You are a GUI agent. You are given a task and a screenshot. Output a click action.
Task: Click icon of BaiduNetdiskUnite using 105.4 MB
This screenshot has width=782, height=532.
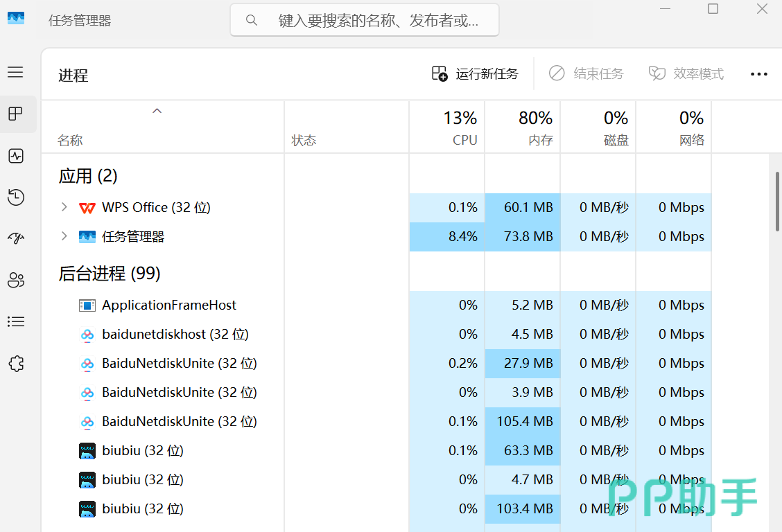tap(87, 422)
